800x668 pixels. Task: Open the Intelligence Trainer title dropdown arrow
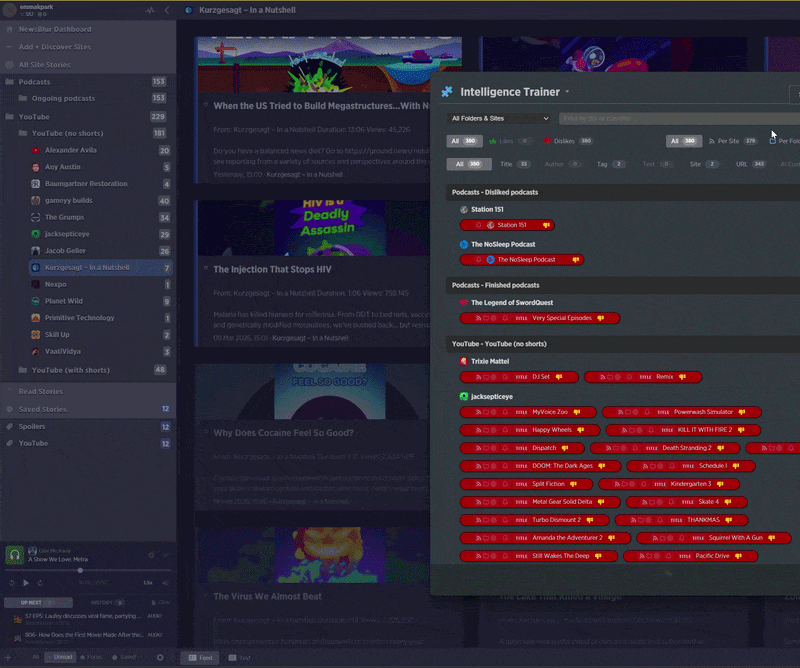click(x=567, y=92)
